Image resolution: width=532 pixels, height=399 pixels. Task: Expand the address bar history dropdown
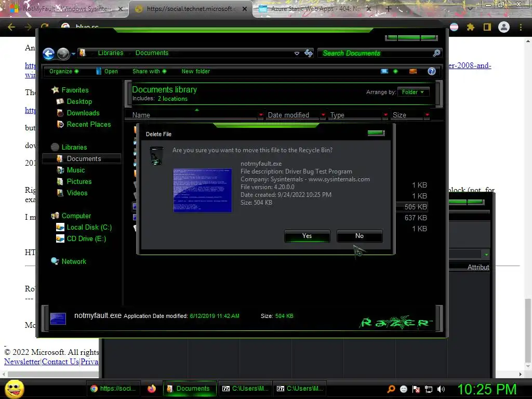tap(297, 54)
